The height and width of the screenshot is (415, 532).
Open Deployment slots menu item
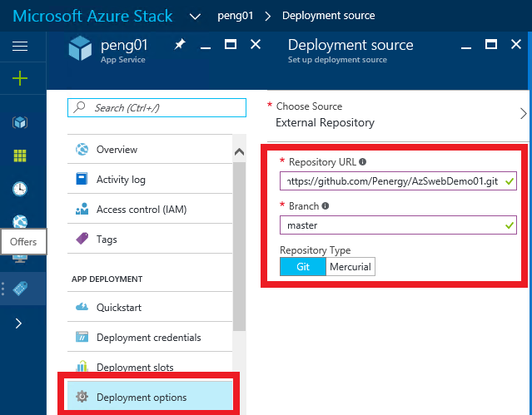[x=150, y=367]
